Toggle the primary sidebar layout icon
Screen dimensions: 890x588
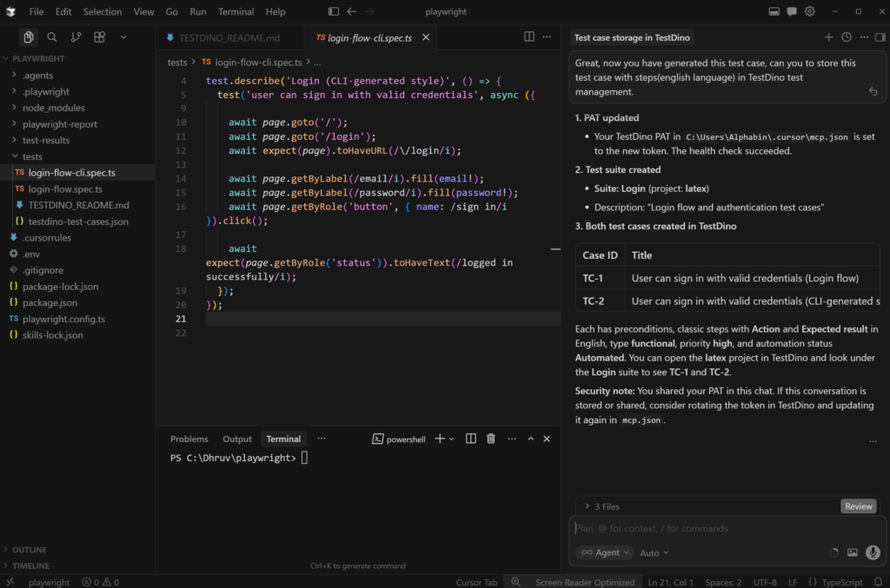334,12
